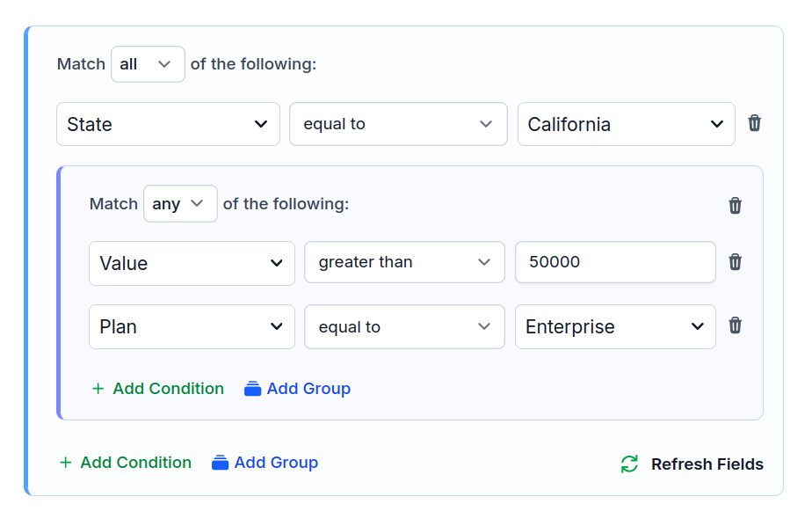Viewport: 812px width, 526px height.
Task: Open the Match any dropdown in nested group
Action: click(180, 203)
